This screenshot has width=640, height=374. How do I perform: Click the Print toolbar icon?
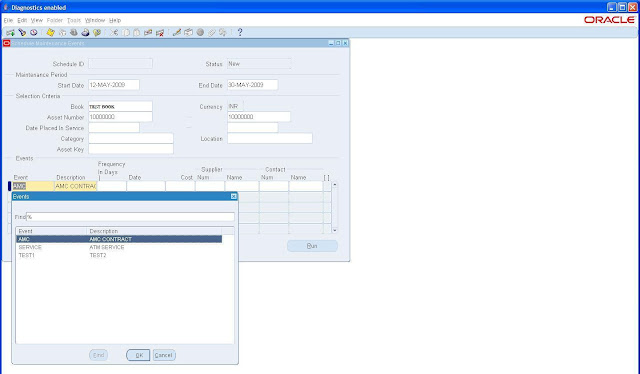[x=85, y=33]
